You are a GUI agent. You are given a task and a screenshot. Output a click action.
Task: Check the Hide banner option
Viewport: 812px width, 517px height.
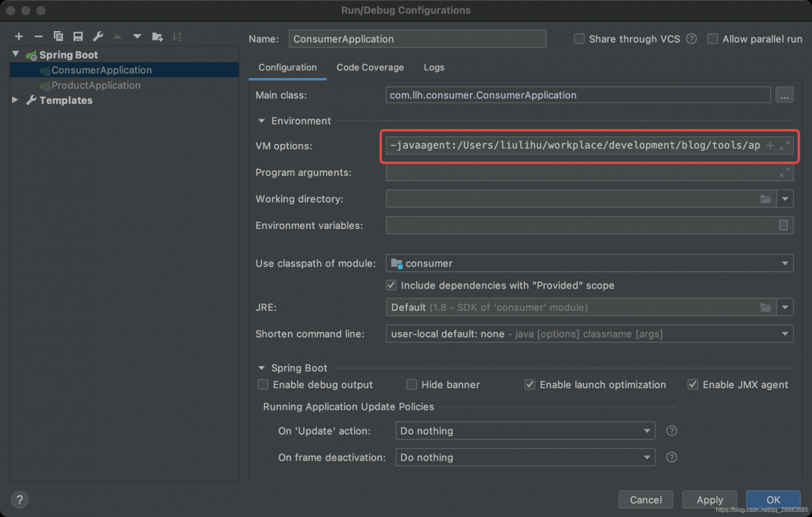pyautogui.click(x=412, y=384)
